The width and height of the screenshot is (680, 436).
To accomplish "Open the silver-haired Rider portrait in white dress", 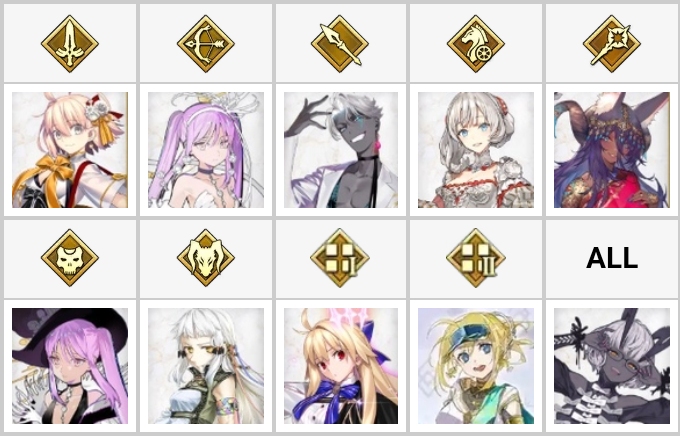I will (476, 150).
